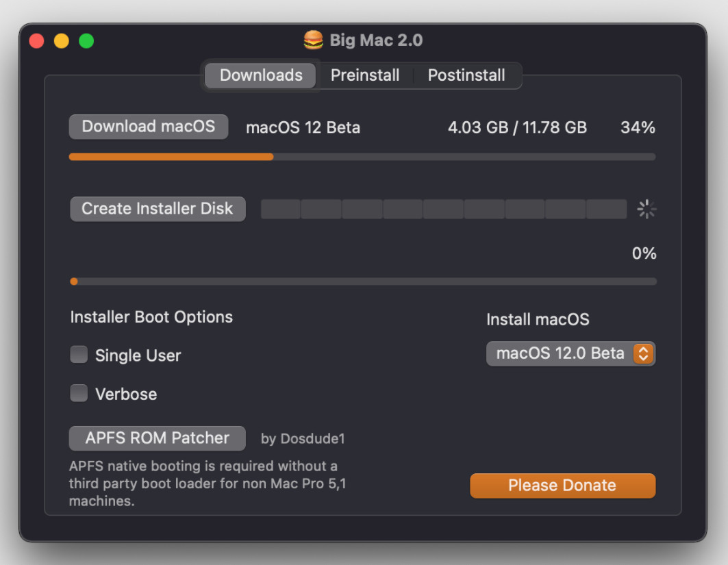Screen dimensions: 728x565
Task: Click the orange macOS download progress bar
Action: [x=362, y=157]
